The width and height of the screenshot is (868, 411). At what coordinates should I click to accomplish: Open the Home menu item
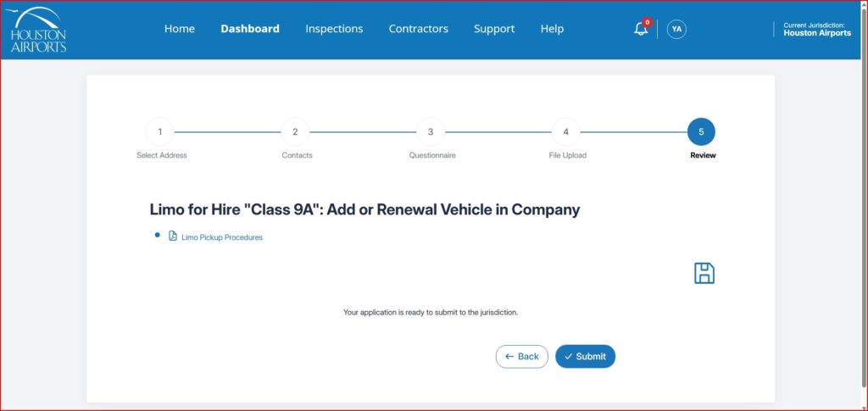click(179, 29)
